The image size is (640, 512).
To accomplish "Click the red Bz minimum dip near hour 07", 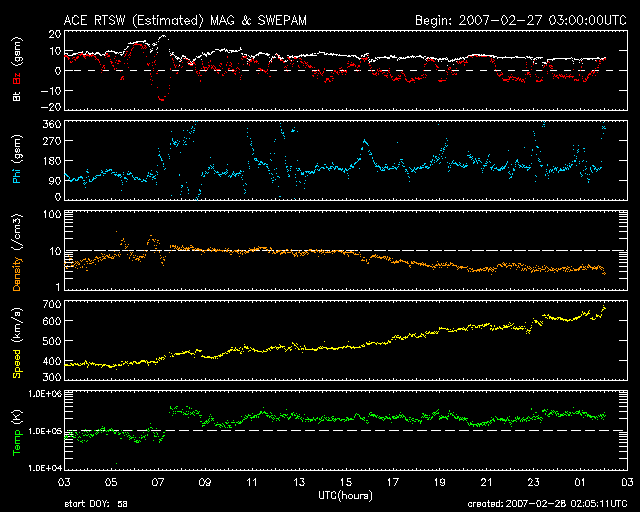I will [x=162, y=99].
